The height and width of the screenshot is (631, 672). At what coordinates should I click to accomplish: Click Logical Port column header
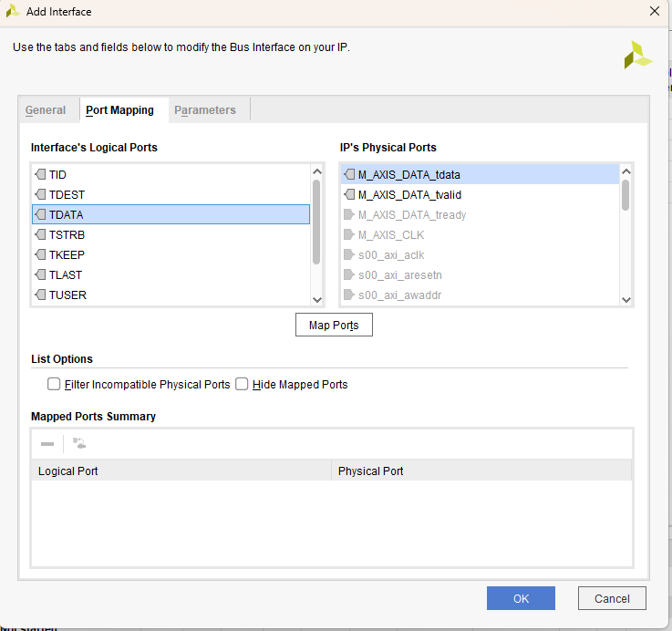coord(181,471)
